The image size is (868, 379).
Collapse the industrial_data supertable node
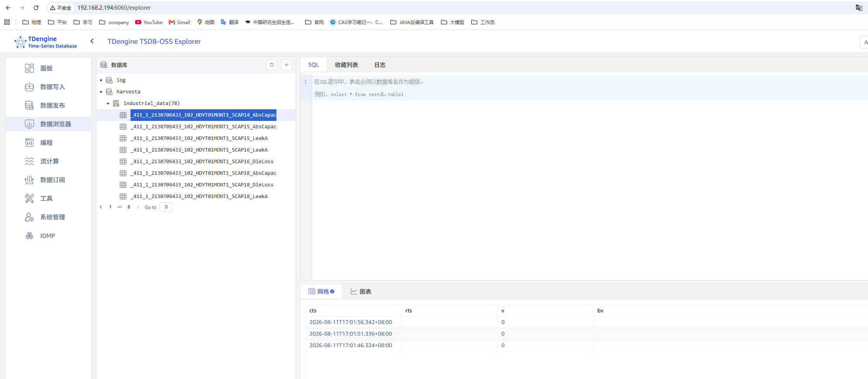click(x=108, y=103)
